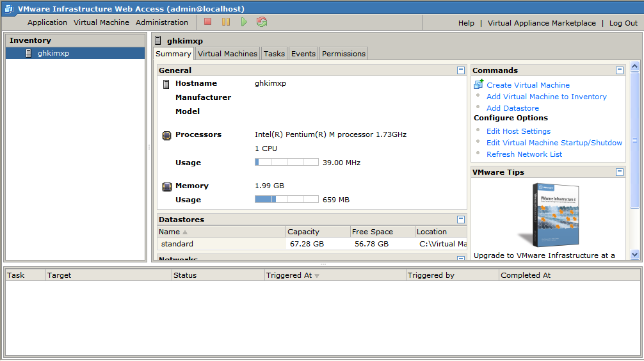Click the processor usage bar
This screenshot has width=644, height=361.
tap(287, 162)
